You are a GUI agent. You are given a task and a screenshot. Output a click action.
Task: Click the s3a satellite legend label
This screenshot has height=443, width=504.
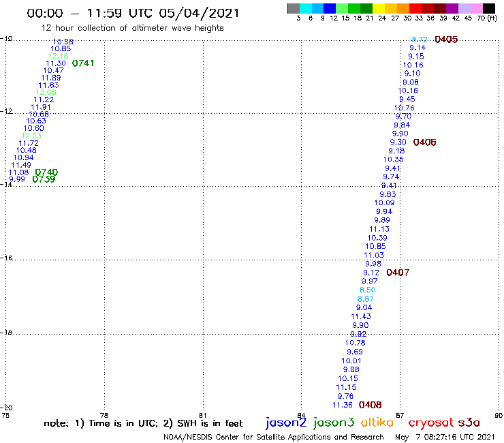[x=469, y=423]
